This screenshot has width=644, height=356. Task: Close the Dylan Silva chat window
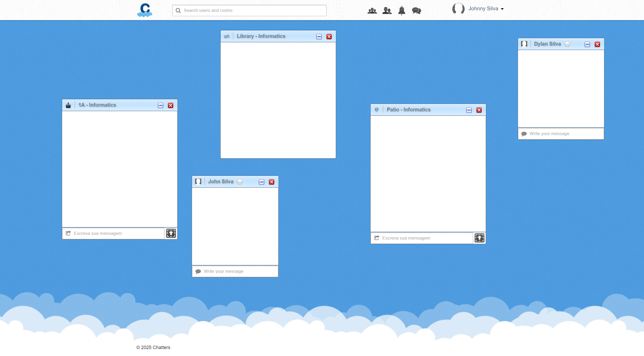coord(597,44)
